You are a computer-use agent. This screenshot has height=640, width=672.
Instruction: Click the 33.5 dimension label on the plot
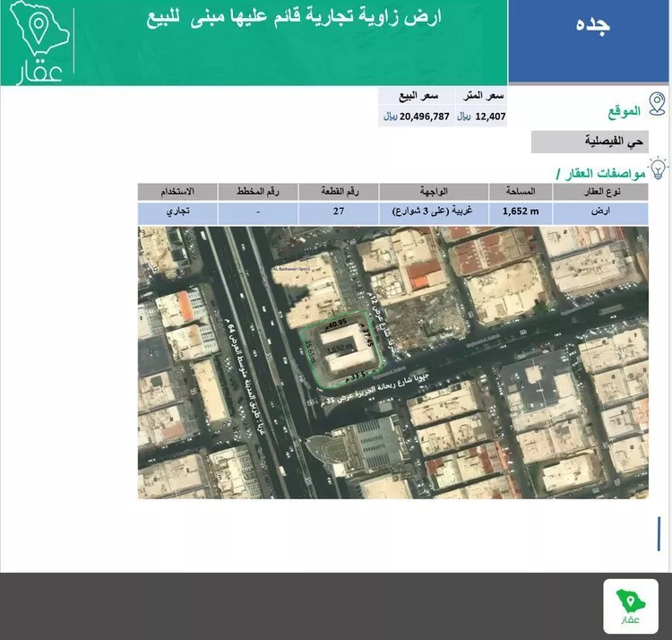point(356,376)
